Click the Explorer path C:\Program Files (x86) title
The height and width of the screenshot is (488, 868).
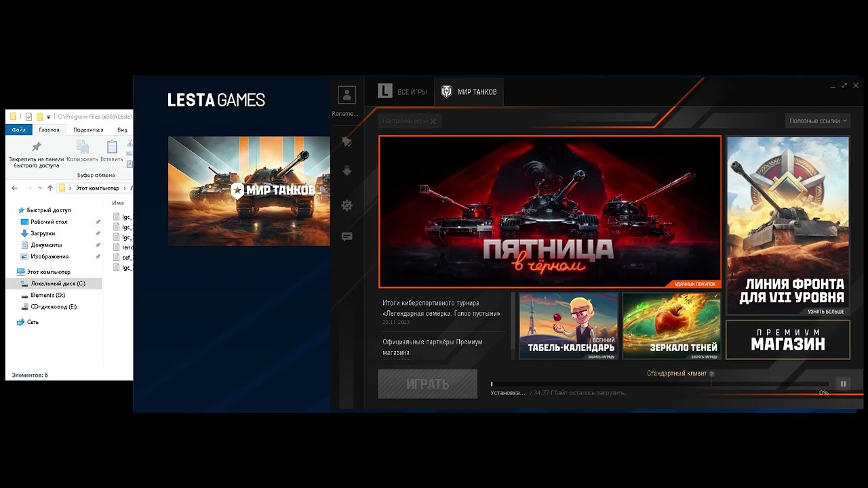[x=95, y=117]
